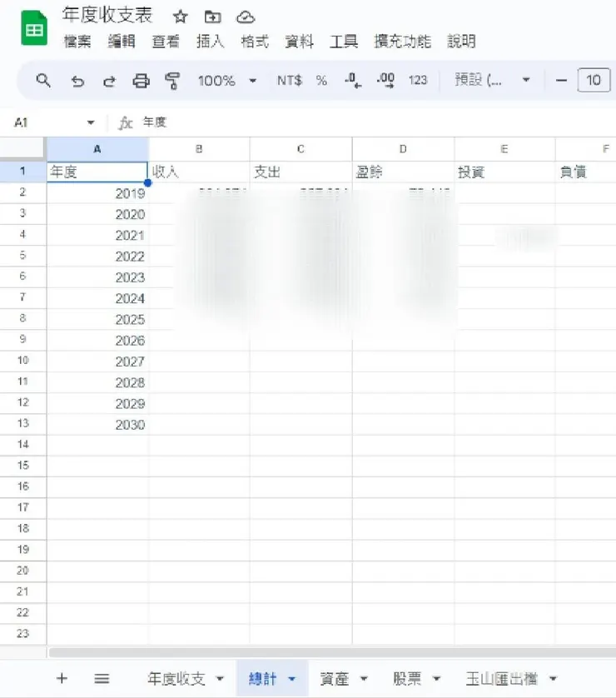Open the 預設 font dropdown
The width and height of the screenshot is (616, 698).
(x=492, y=80)
